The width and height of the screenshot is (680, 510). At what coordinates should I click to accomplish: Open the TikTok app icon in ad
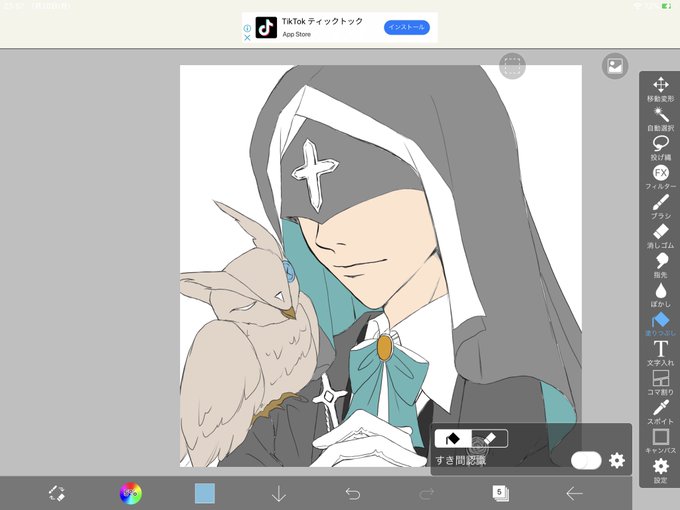pyautogui.click(x=266, y=28)
